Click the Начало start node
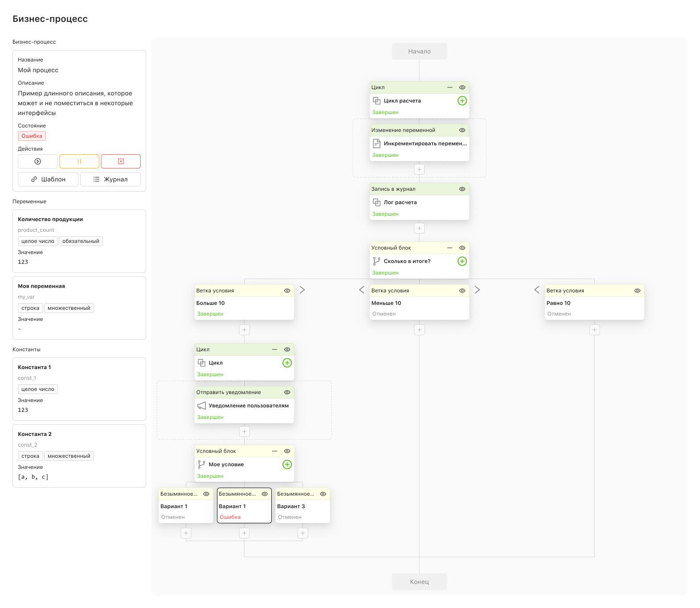Viewport: 700px width, 608px height. (x=419, y=51)
